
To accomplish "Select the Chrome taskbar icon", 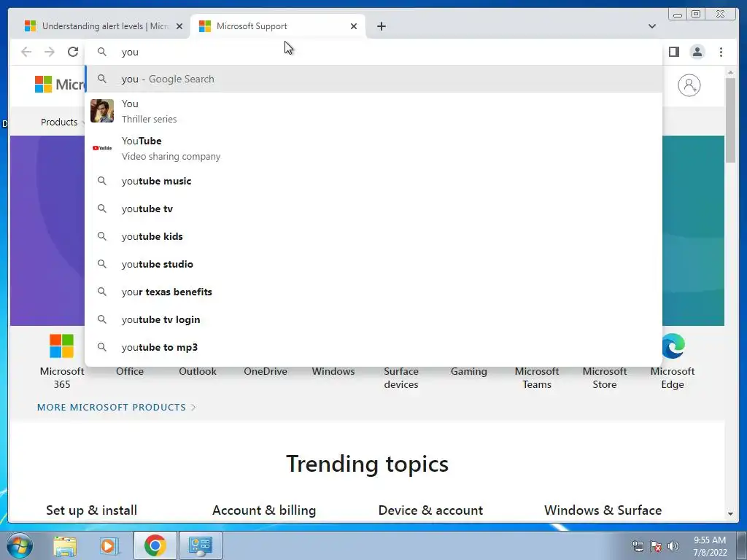I will point(155,545).
